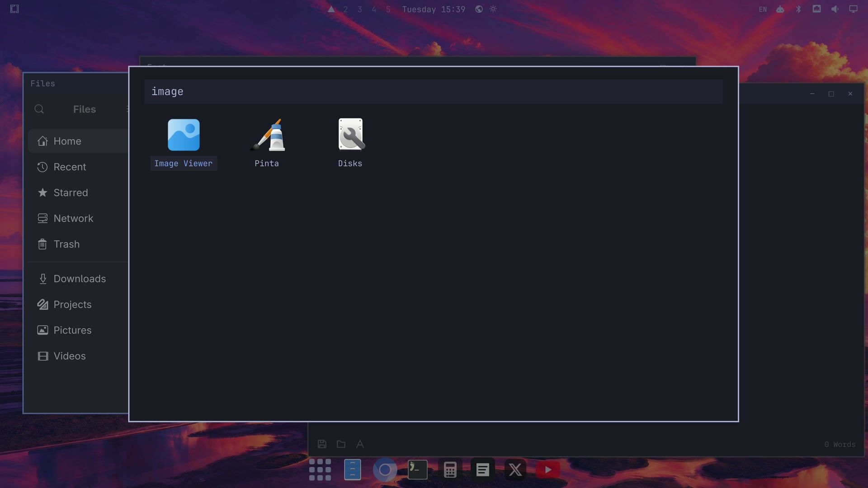This screenshot has width=868, height=488.
Task: Open the file manager icon in the dock
Action: tap(353, 470)
